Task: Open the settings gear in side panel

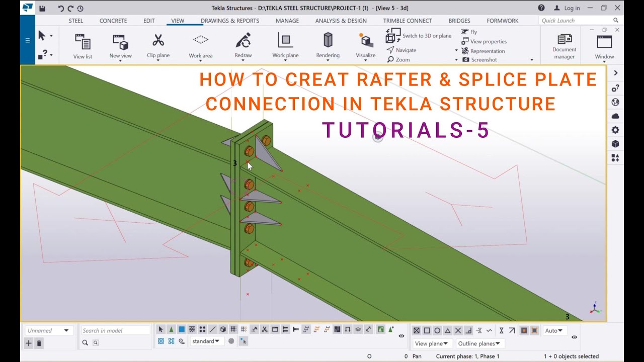Action: pos(615,130)
